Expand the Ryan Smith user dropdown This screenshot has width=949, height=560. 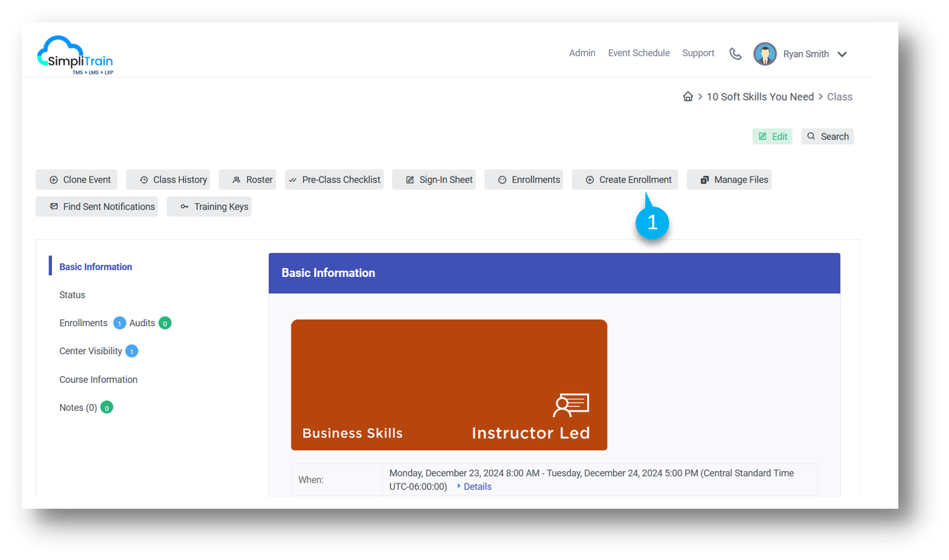tap(842, 55)
